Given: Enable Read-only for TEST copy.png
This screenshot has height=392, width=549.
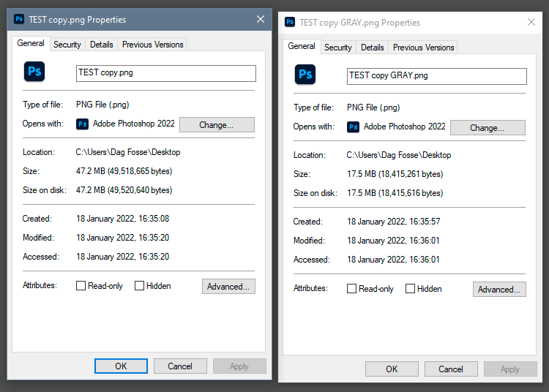Looking at the screenshot, I should click(x=81, y=286).
